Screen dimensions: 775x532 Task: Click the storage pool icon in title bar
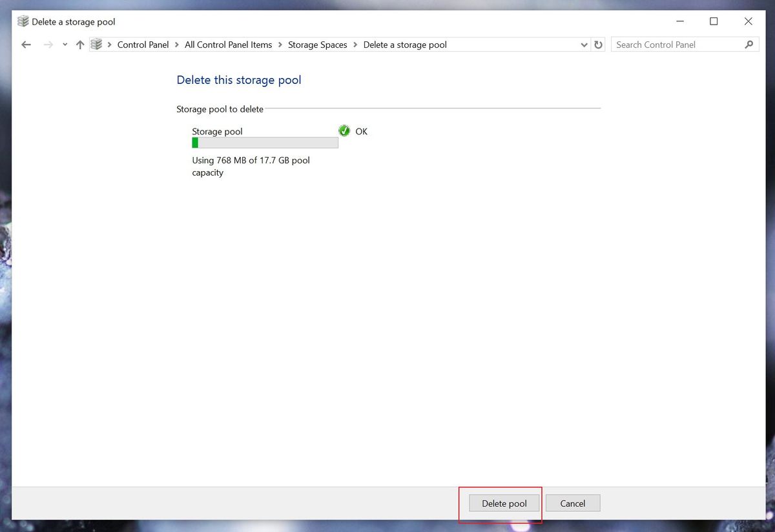[23, 21]
